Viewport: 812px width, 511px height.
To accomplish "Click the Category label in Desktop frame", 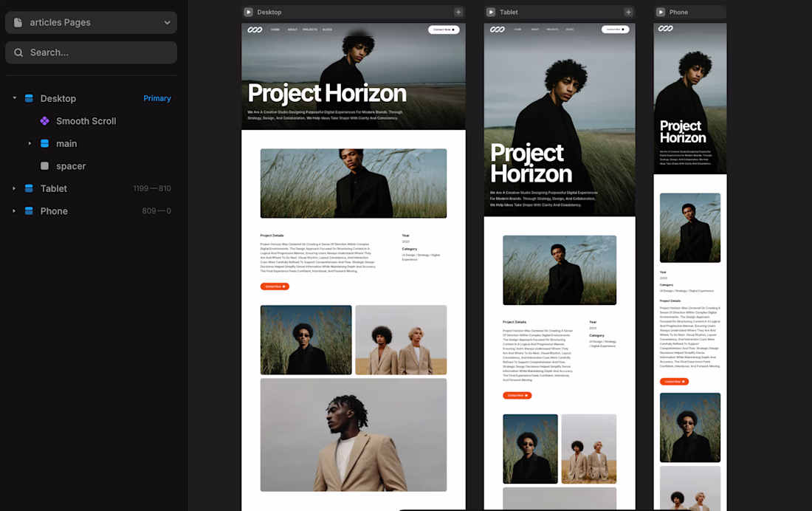I will point(409,249).
